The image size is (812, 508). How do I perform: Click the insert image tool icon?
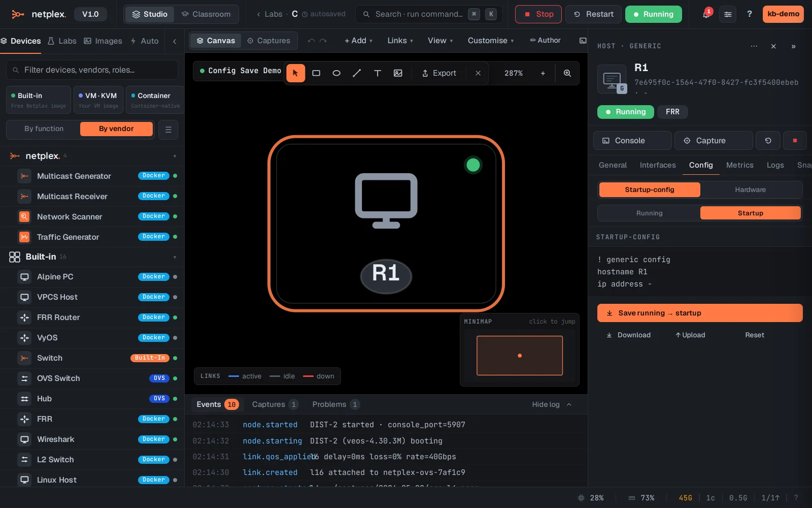click(x=398, y=73)
